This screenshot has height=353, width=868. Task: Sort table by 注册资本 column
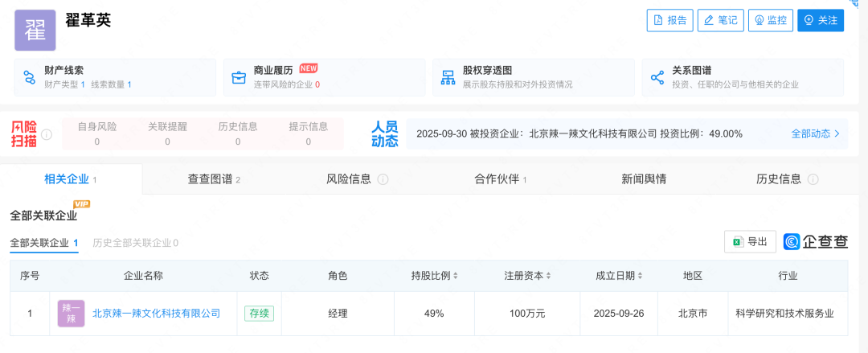tap(549, 276)
